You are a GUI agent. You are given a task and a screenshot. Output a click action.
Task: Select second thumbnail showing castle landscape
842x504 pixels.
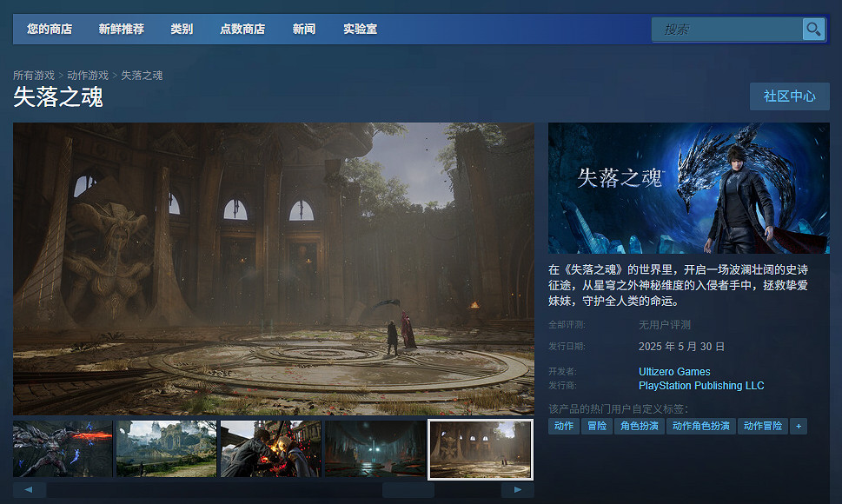click(166, 449)
